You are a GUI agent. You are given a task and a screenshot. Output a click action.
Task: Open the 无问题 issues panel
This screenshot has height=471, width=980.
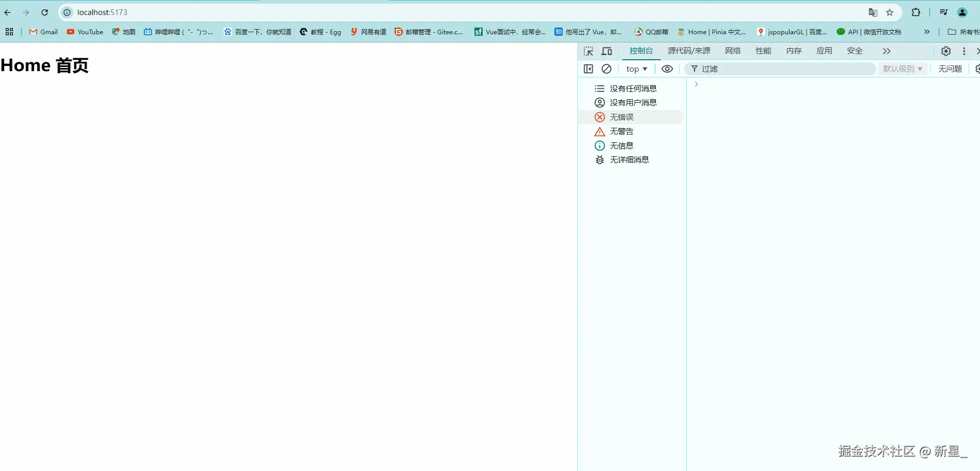(x=950, y=69)
